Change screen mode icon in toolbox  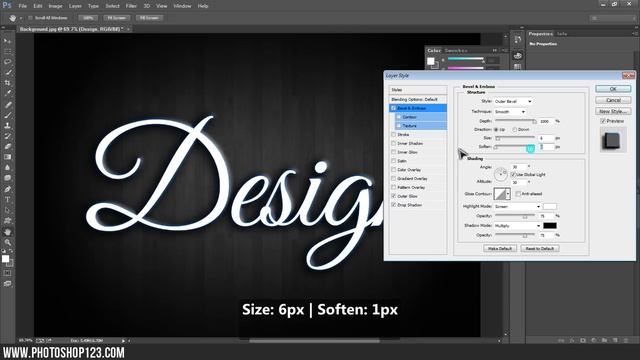coord(7,284)
